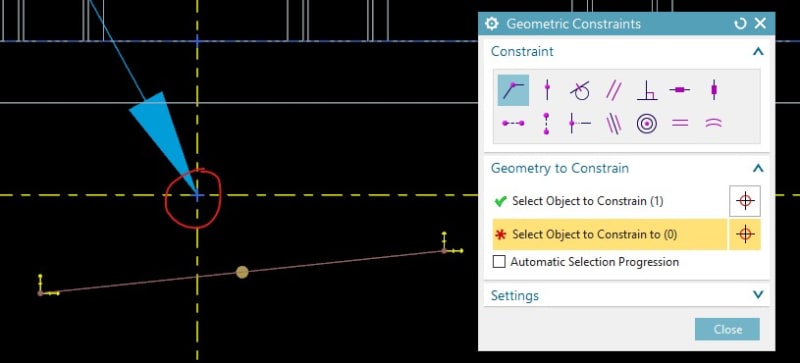Viewport: 800px width, 363px height.
Task: Select the Coincident constraint icon
Action: (513, 90)
